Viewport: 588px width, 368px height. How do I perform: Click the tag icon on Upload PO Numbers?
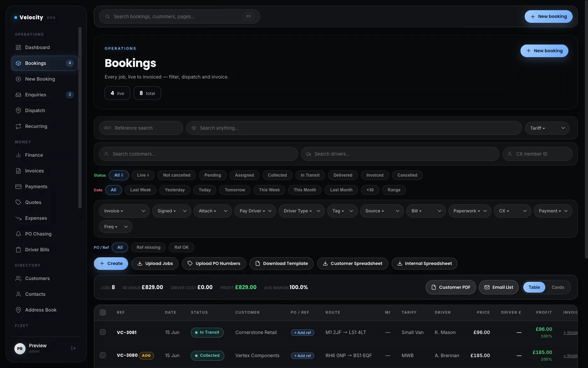[x=190, y=263]
